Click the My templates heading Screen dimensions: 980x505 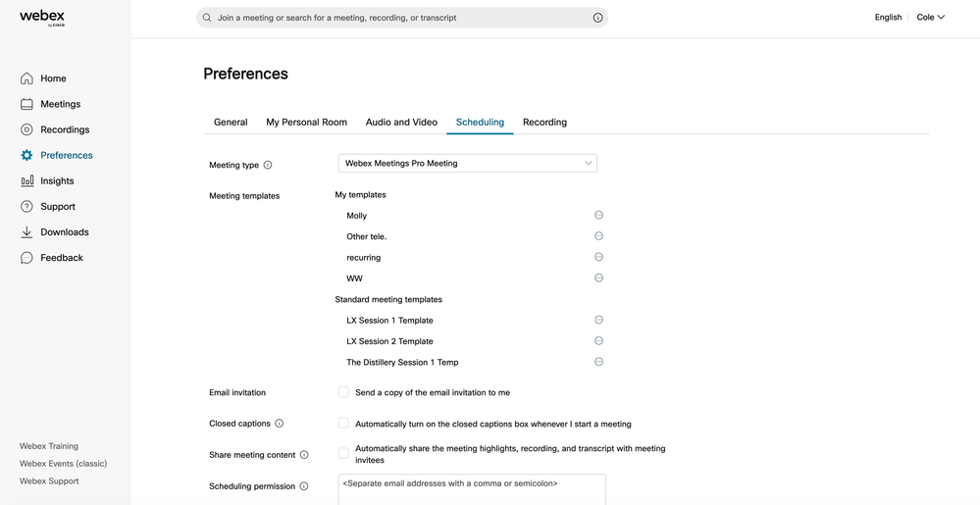point(361,194)
